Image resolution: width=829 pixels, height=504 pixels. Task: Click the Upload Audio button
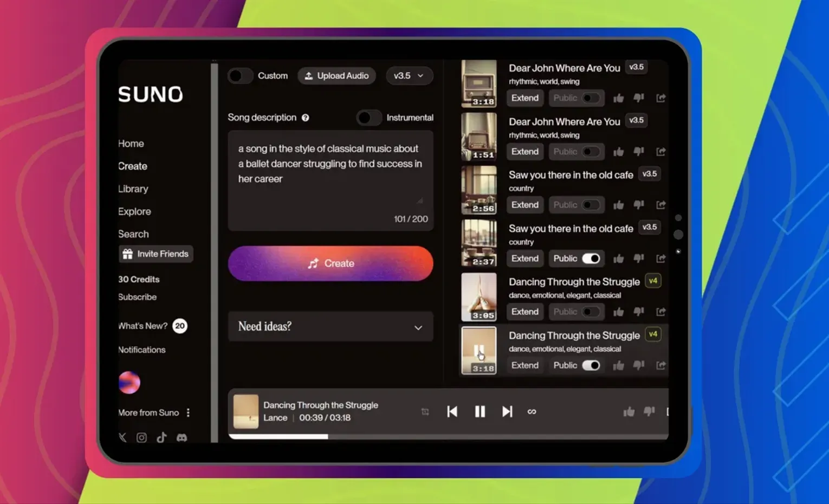point(337,76)
